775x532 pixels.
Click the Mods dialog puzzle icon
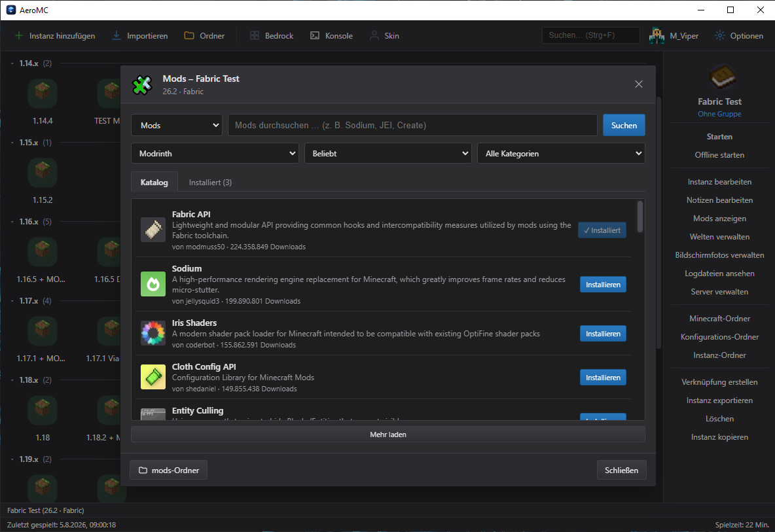(x=142, y=85)
